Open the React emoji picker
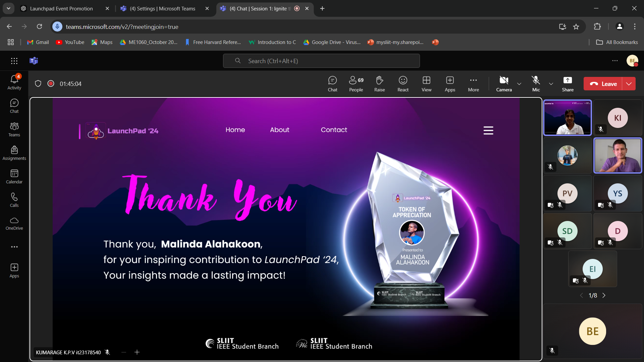Screen dimensions: 644x362 [403, 84]
